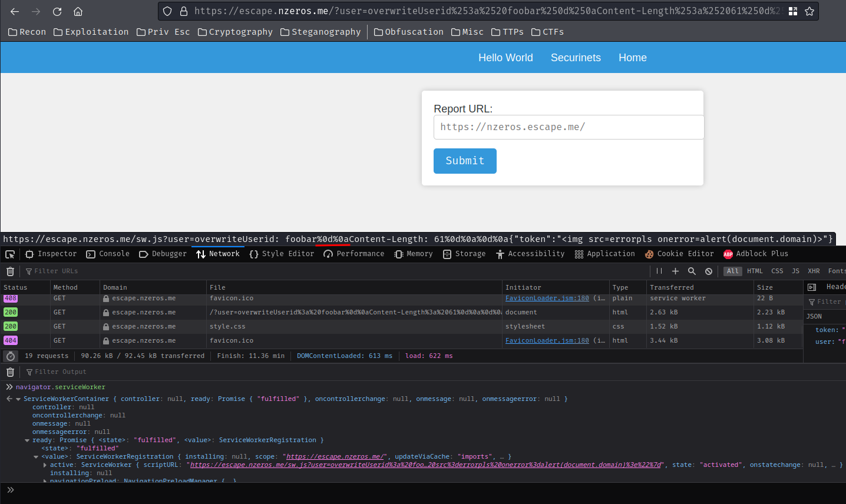
Task: Open the Memory tab
Action: [x=414, y=254]
